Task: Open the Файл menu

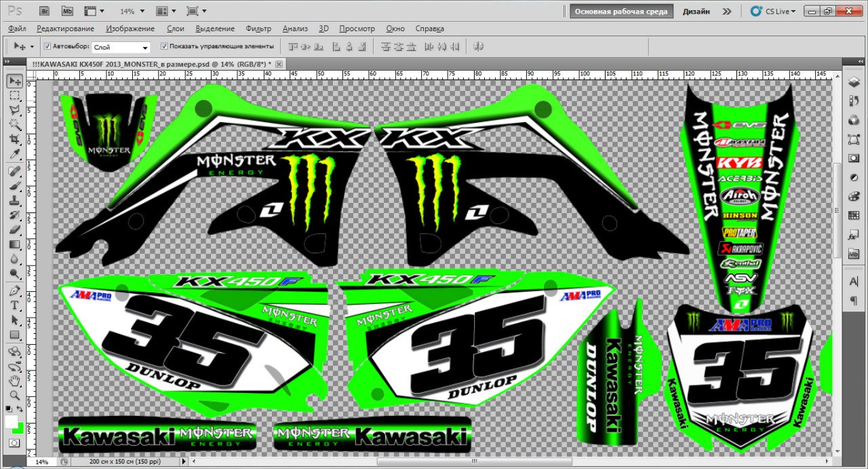Action: [x=18, y=29]
